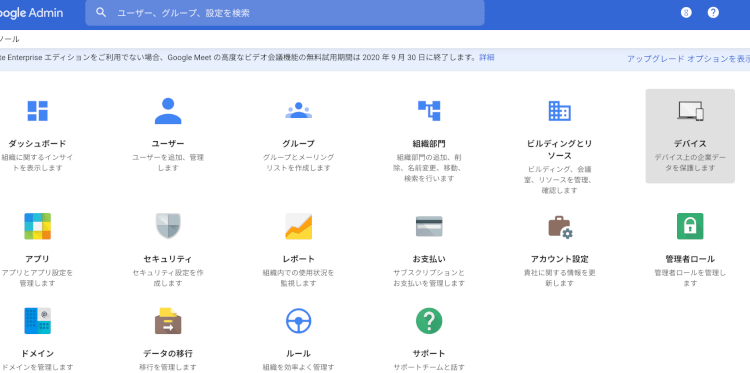The width and height of the screenshot is (750, 373).
Task: Open the 管理者ロール padlock icon
Action: [x=690, y=226]
